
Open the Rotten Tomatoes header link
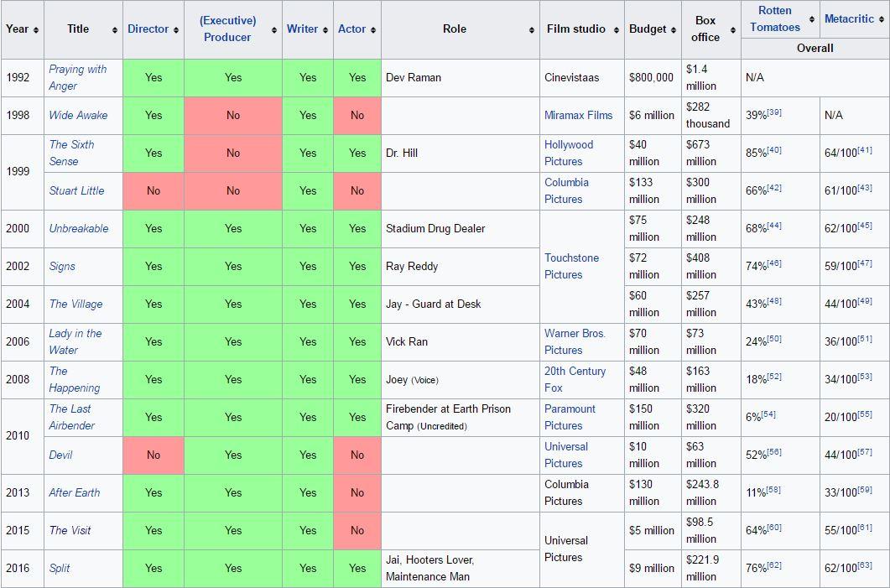[775, 18]
